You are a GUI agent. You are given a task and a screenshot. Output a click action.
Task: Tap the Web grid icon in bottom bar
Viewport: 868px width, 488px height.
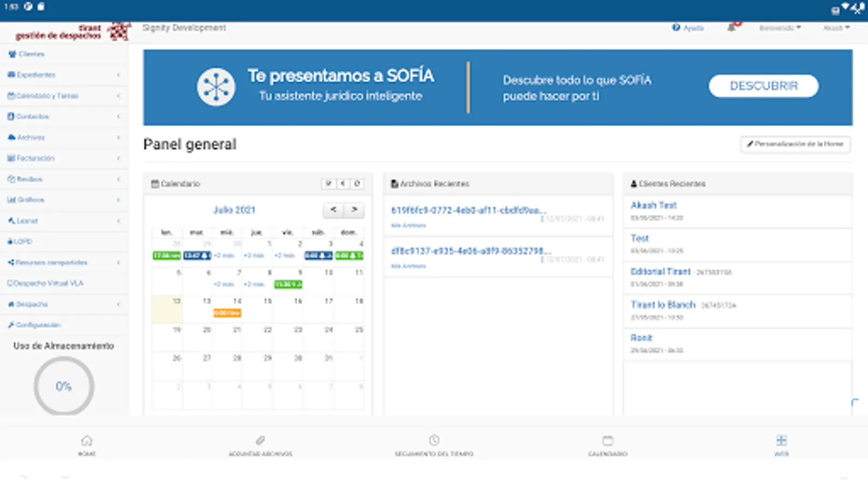pyautogui.click(x=781, y=440)
